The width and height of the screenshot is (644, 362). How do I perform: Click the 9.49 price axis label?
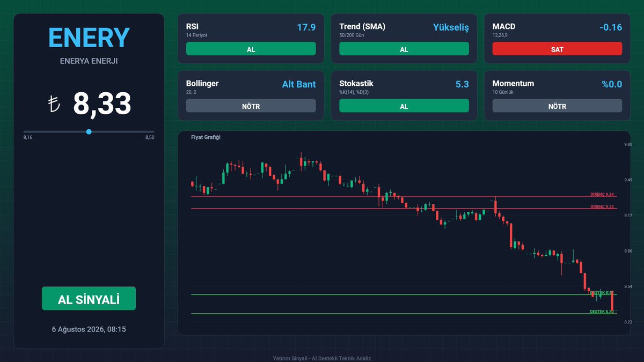628,180
